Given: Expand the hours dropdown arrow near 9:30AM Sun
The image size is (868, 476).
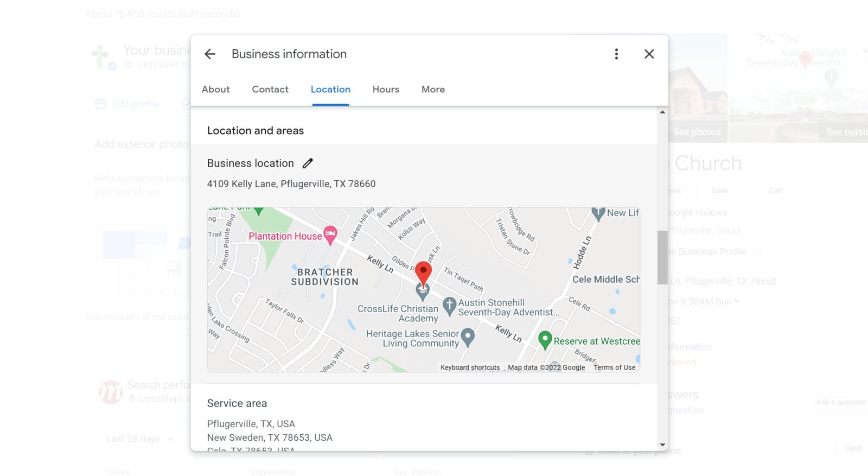Looking at the screenshot, I should tap(737, 301).
